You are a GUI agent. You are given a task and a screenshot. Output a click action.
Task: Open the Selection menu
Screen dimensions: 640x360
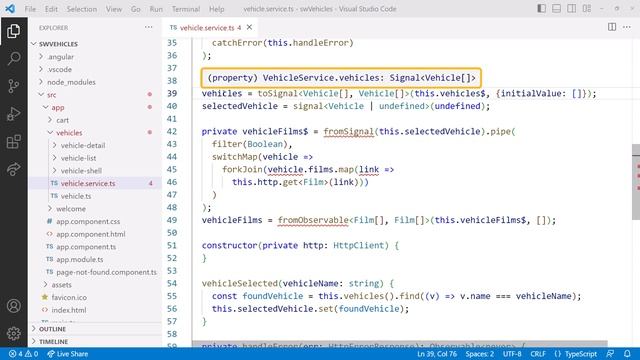(82, 9)
